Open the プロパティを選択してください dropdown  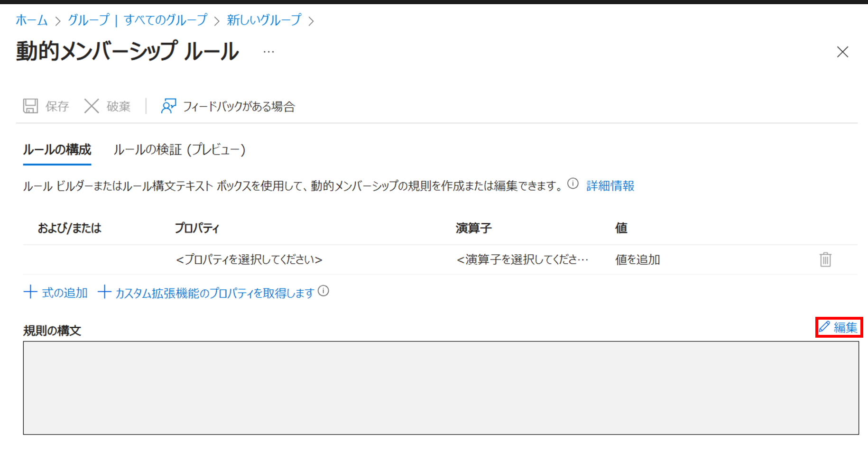click(x=249, y=259)
